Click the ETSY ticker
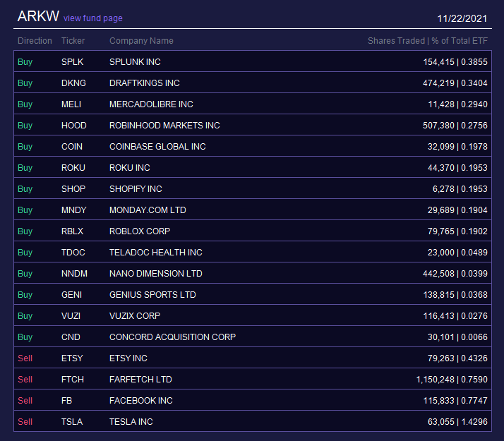Image resolution: width=504 pixels, height=441 pixels. tap(72, 358)
